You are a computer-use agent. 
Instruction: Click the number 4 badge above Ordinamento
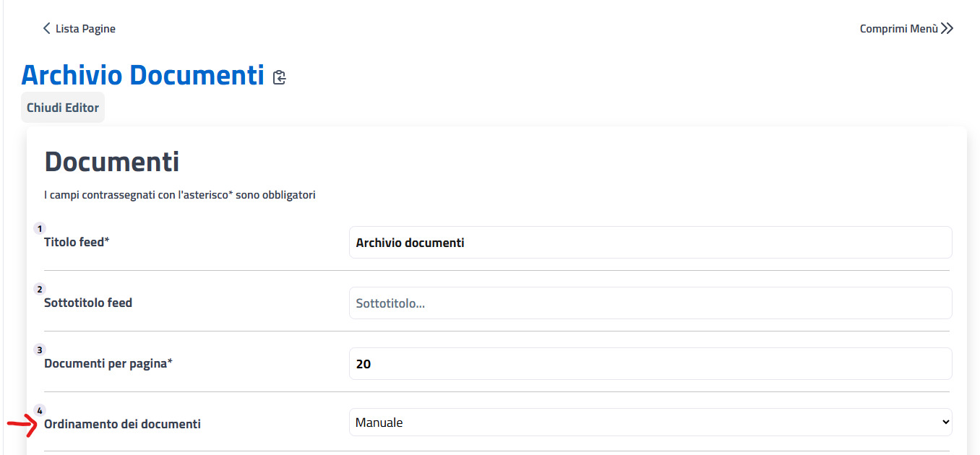point(40,410)
